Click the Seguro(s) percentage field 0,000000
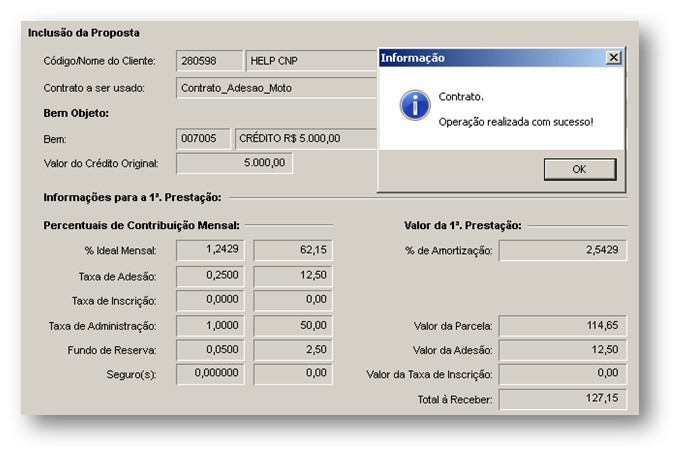 coord(210,374)
